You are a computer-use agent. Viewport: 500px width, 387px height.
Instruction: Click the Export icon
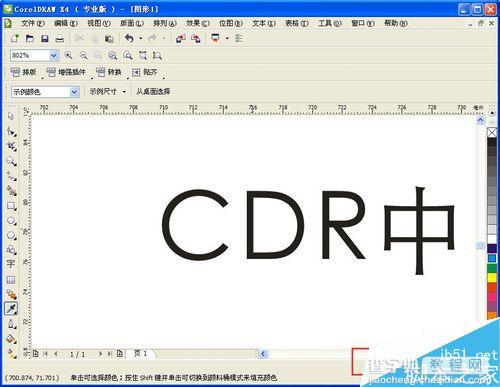196,39
